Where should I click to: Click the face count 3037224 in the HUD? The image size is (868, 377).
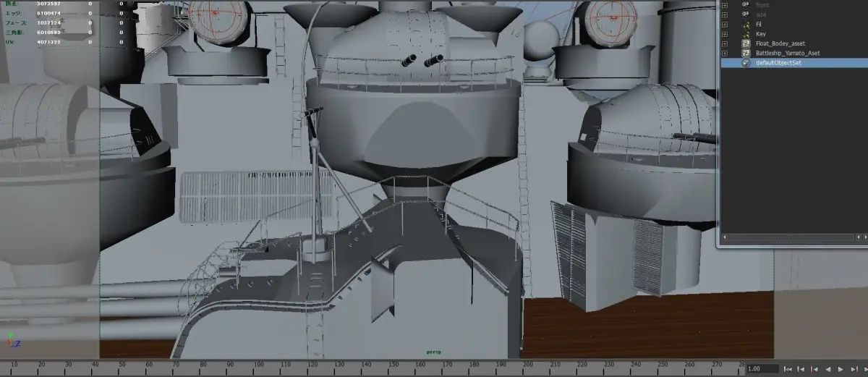point(48,22)
